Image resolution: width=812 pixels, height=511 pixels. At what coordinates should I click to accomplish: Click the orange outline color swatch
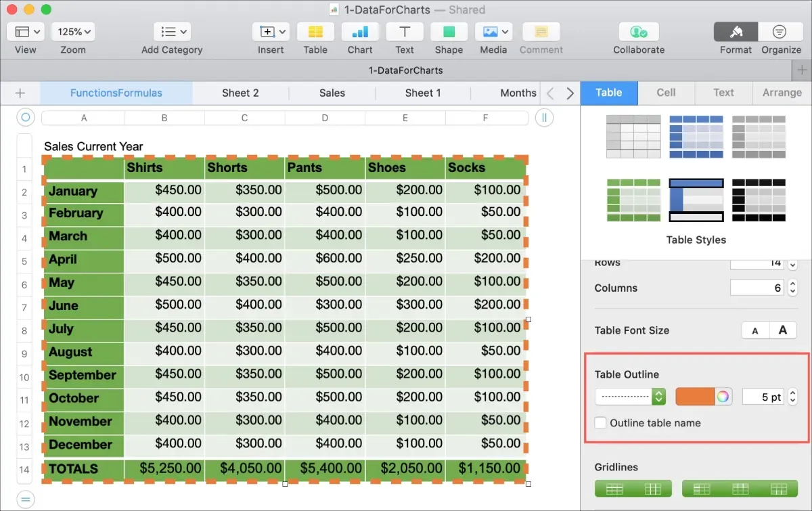[695, 397]
